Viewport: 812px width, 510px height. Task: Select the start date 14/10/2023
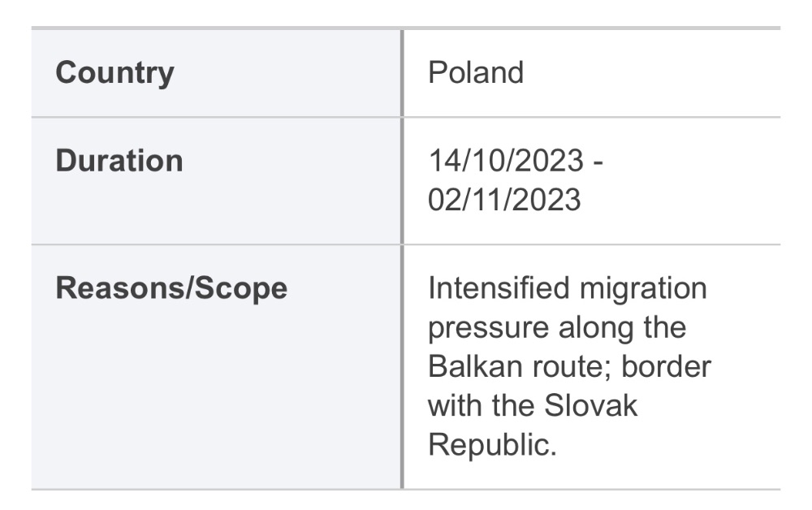pyautogui.click(x=506, y=161)
